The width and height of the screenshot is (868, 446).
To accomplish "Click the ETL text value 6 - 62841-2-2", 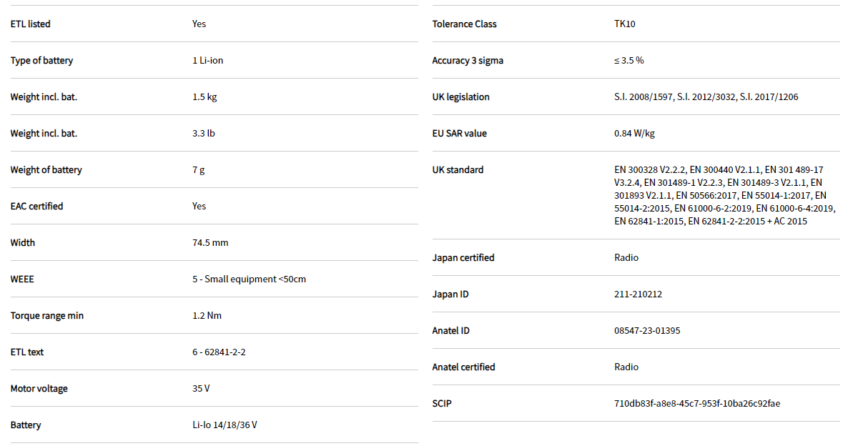I will coord(219,352).
